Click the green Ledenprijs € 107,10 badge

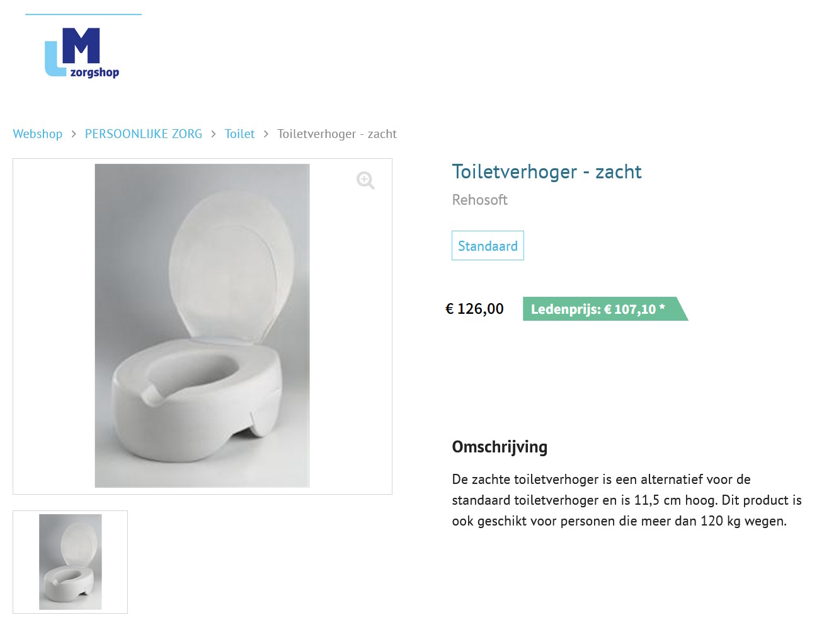point(605,309)
